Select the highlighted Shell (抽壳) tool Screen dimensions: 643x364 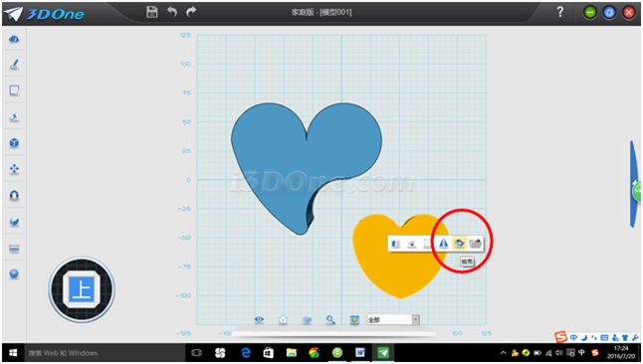tap(459, 243)
